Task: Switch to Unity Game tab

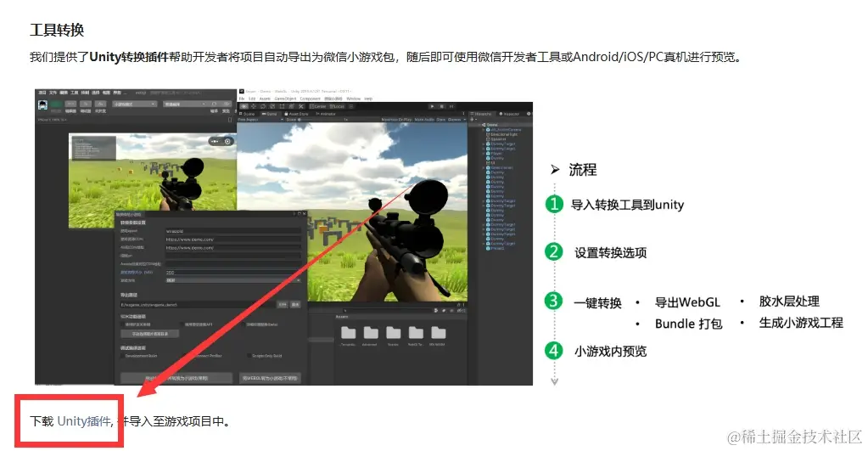Action: pyautogui.click(x=269, y=114)
